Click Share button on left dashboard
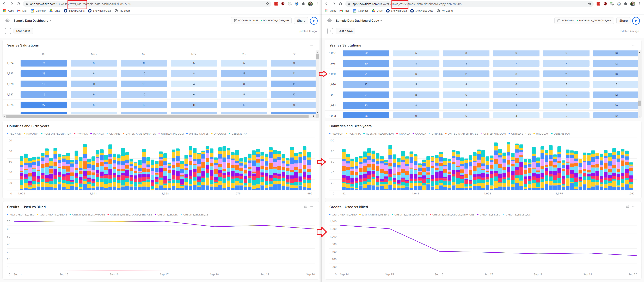644x282 pixels. (x=301, y=21)
